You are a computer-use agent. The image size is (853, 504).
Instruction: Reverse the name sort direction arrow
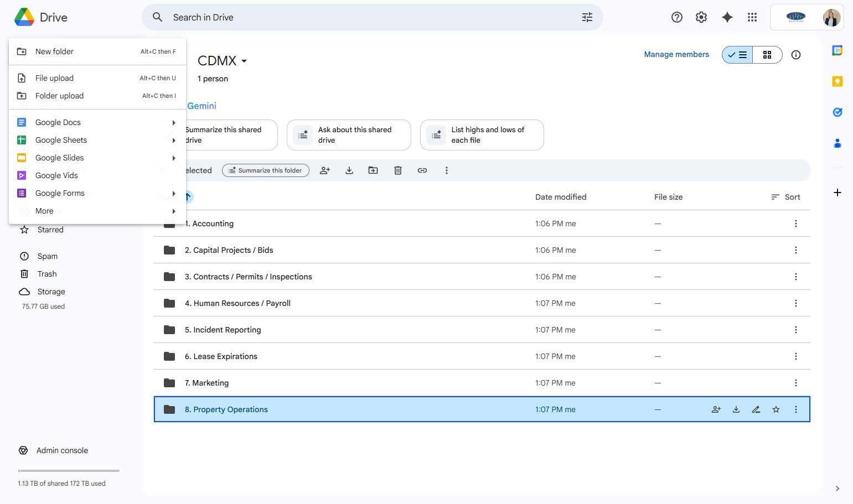pyautogui.click(x=188, y=196)
